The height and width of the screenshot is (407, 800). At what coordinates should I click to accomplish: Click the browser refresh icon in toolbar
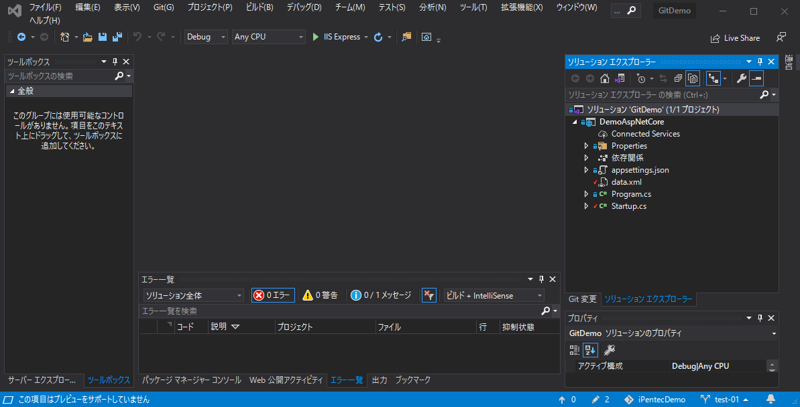pos(378,37)
